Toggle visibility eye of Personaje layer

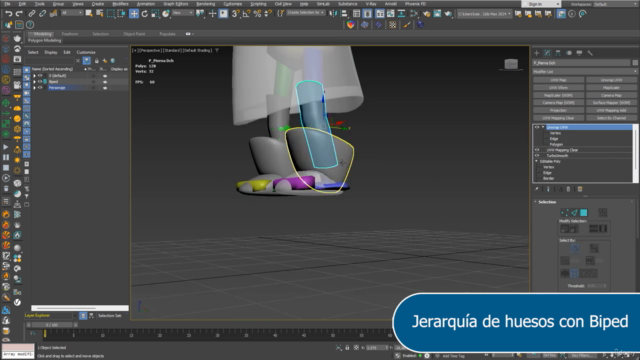pos(40,88)
